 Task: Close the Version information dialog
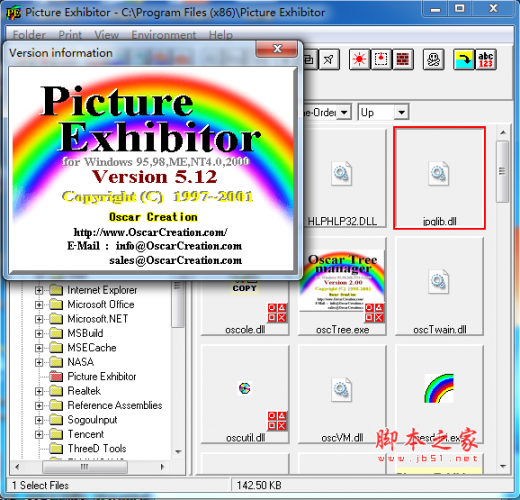coord(277,49)
